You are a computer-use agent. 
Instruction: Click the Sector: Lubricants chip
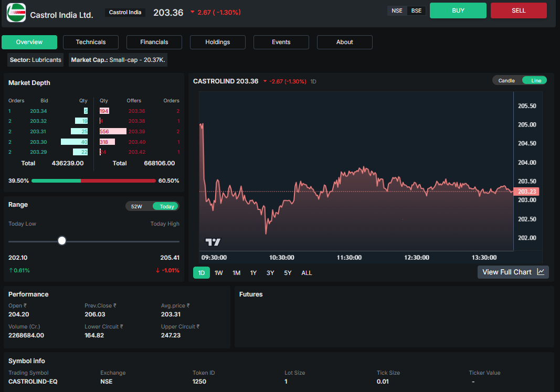tap(35, 60)
